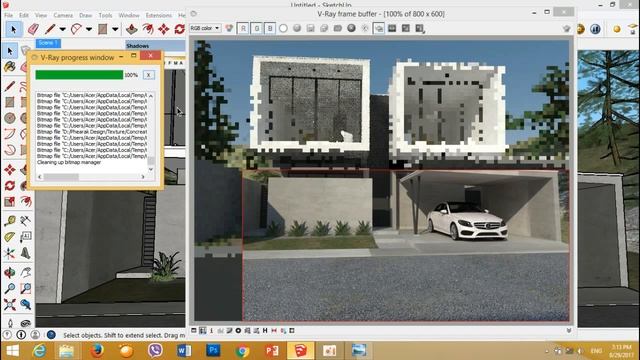The width and height of the screenshot is (640, 360).
Task: Select the Push/Pull tool in top toolbar
Action: (131, 29)
